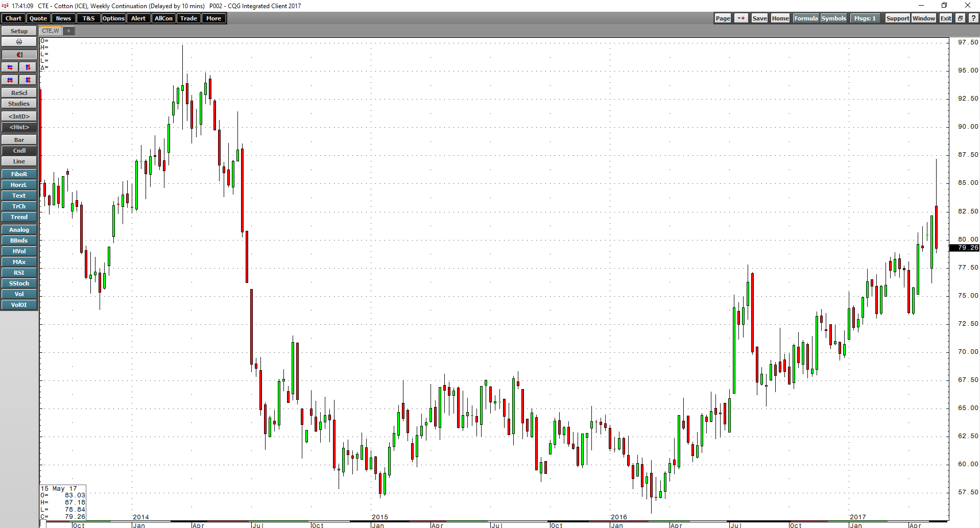Viewport: 980px width, 528px height.
Task: Toggle Bar chart display mode
Action: point(19,139)
